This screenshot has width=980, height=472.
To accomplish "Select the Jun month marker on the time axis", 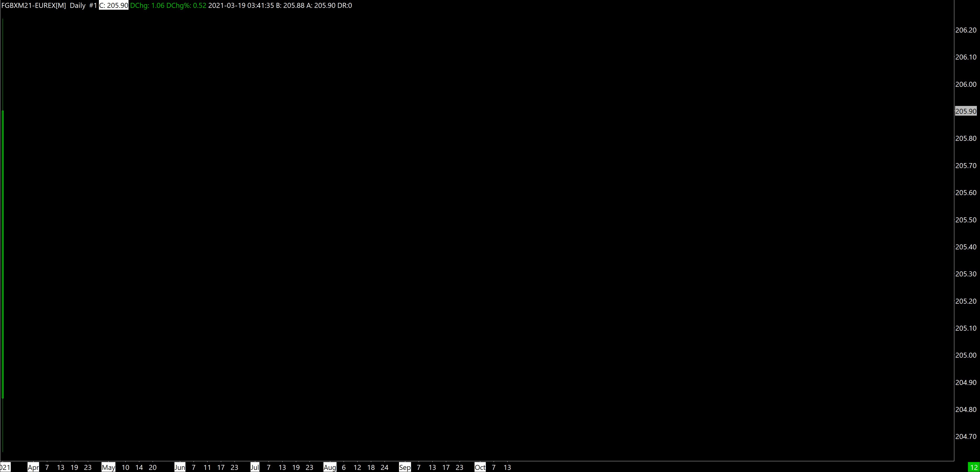I will (x=180, y=468).
